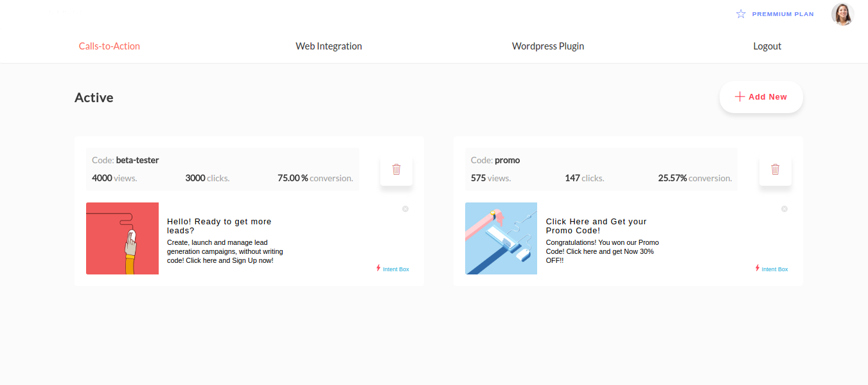Image resolution: width=868 pixels, height=385 pixels.
Task: Delete the promo call-to-action with trash icon
Action: tap(775, 170)
